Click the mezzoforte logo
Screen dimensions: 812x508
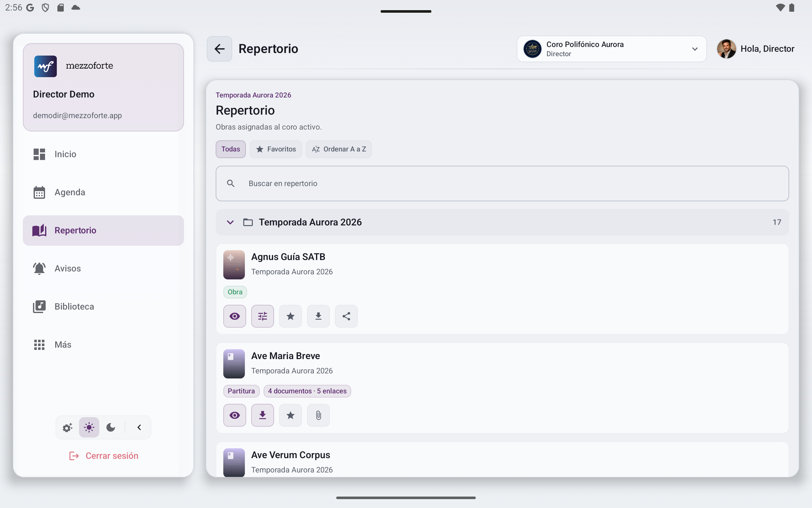(x=45, y=66)
